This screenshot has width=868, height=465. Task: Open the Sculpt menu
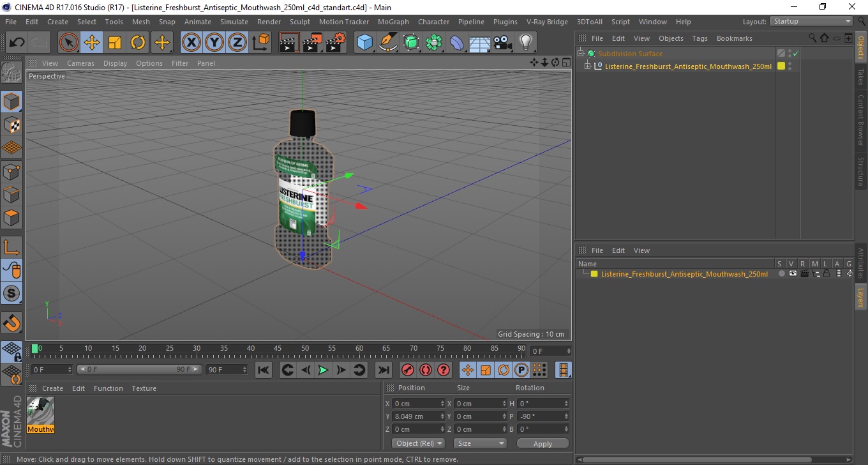click(x=300, y=22)
